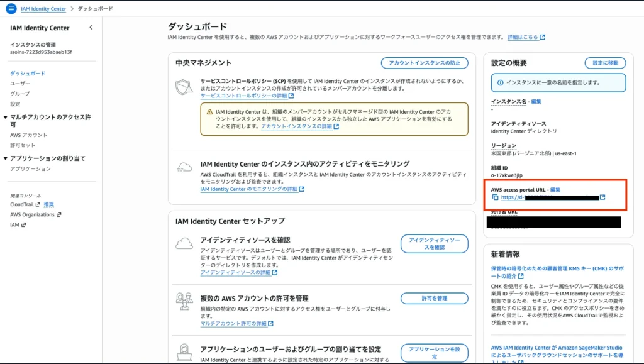The width and height of the screenshot is (644, 364).
Task: Collapse the アプリケーションの割り当て section
Action: (x=6, y=158)
